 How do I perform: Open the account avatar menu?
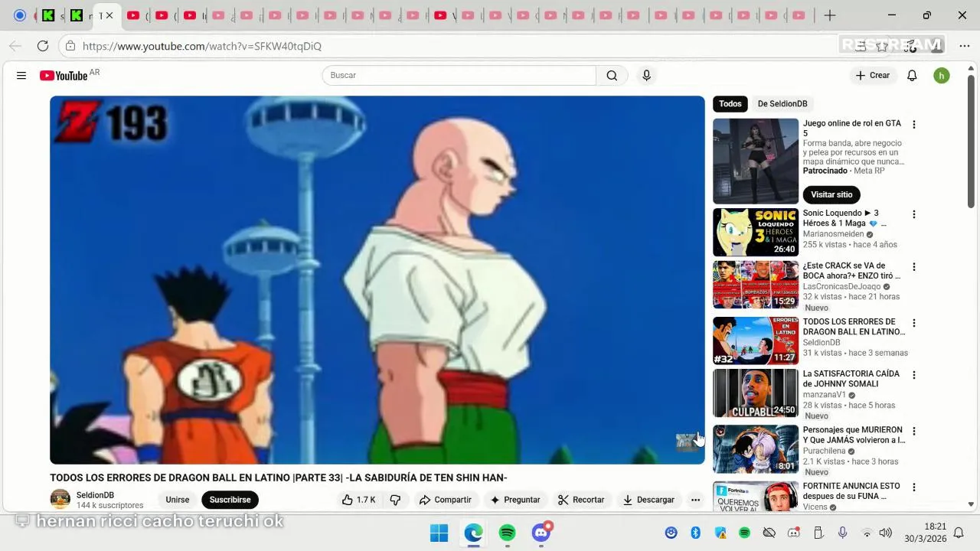942,75
